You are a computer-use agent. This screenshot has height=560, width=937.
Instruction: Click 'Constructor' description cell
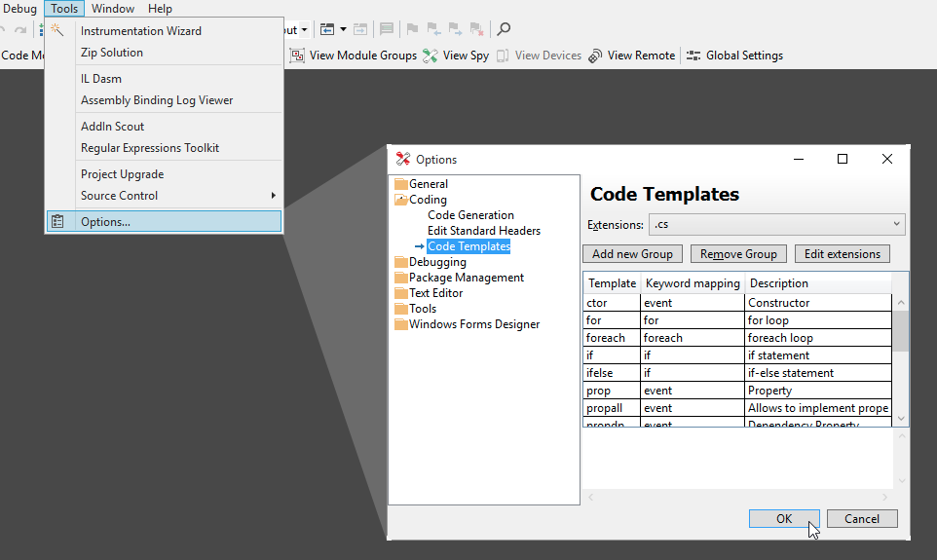pyautogui.click(x=818, y=303)
